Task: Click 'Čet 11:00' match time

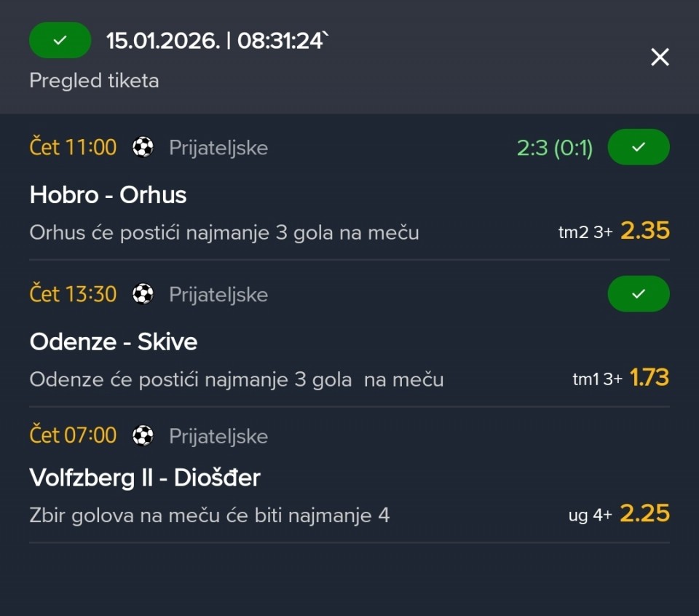Action: (73, 148)
